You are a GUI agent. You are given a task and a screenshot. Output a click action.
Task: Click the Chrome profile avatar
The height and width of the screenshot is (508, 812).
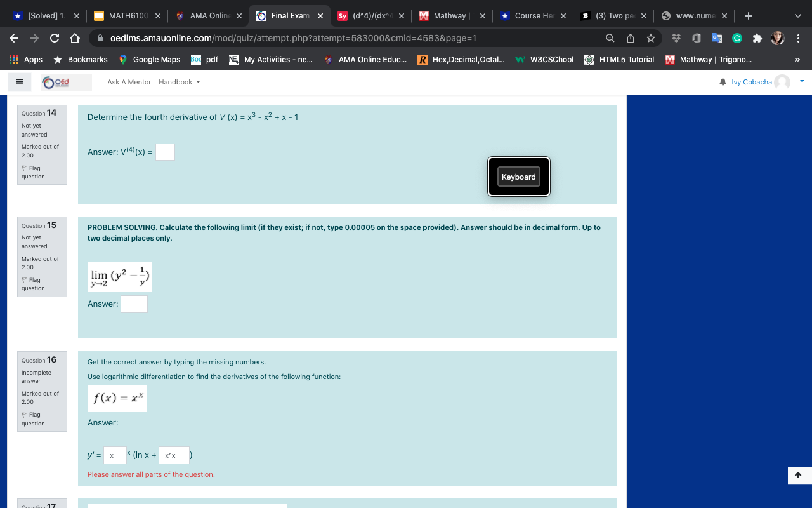coord(776,38)
